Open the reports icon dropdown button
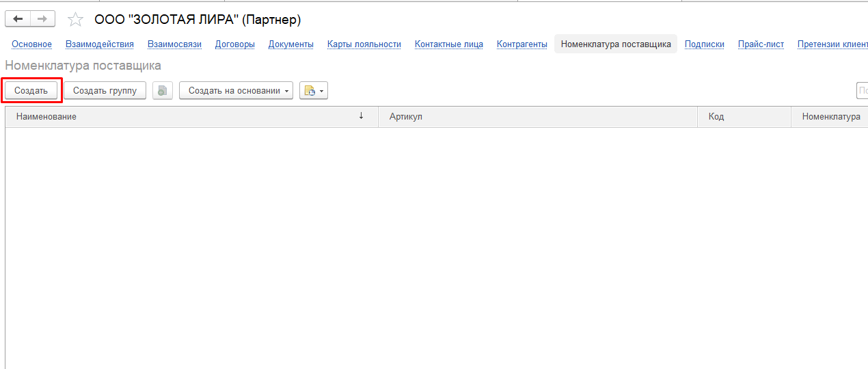 point(314,91)
